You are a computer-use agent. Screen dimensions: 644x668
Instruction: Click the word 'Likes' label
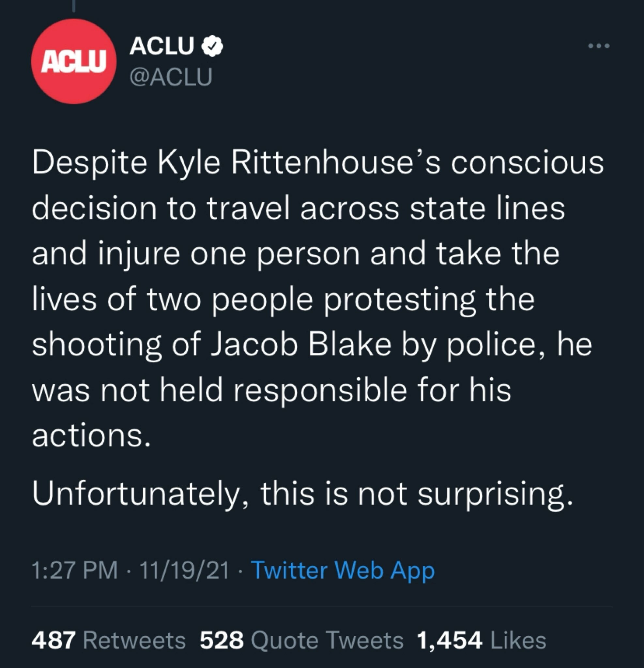pyautogui.click(x=518, y=640)
